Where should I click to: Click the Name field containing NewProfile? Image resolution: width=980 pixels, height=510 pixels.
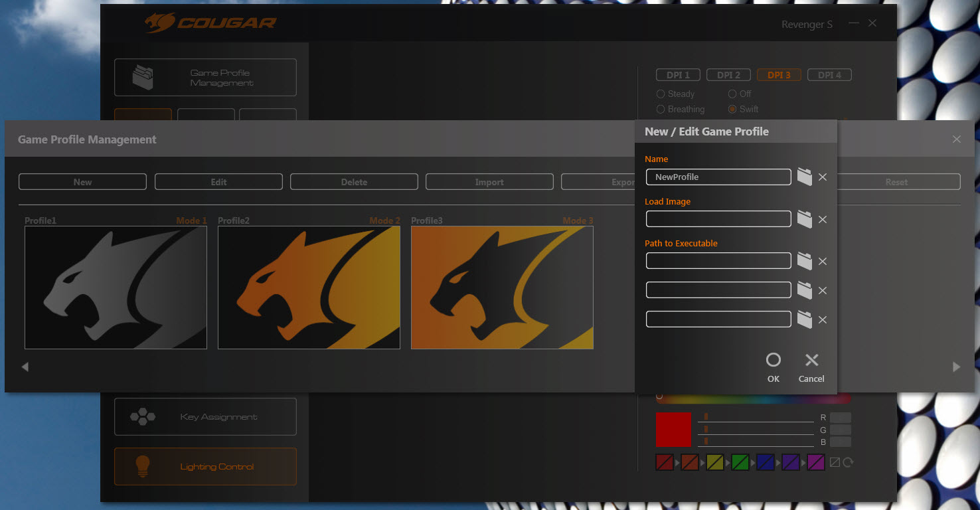(718, 177)
